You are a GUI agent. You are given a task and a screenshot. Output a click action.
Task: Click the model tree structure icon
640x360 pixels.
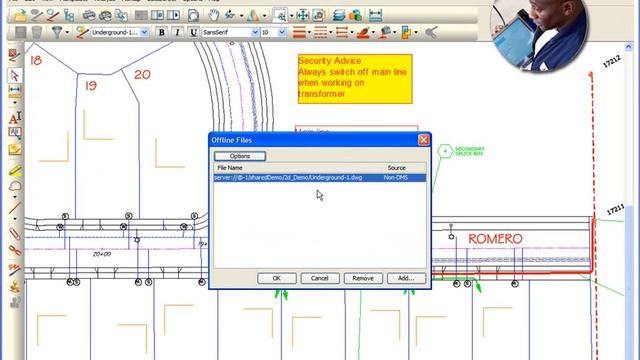pos(69,16)
